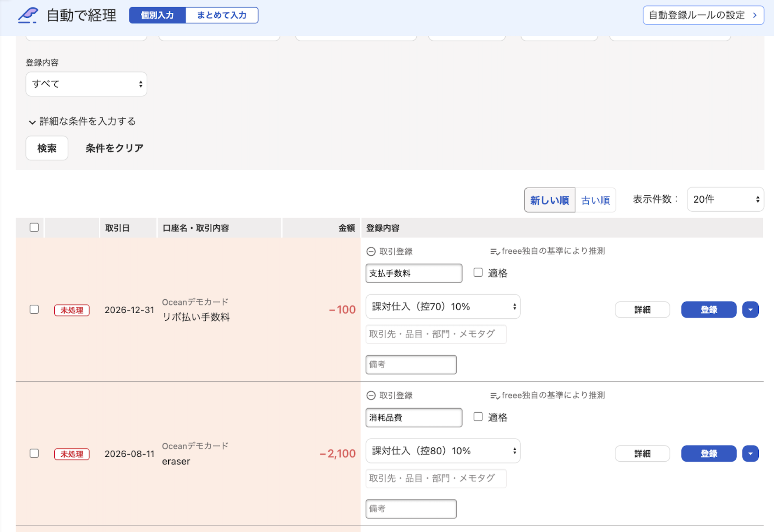Click freee推測 list icon in eraser row
Viewport: 776px width, 532px height.
pos(495,396)
